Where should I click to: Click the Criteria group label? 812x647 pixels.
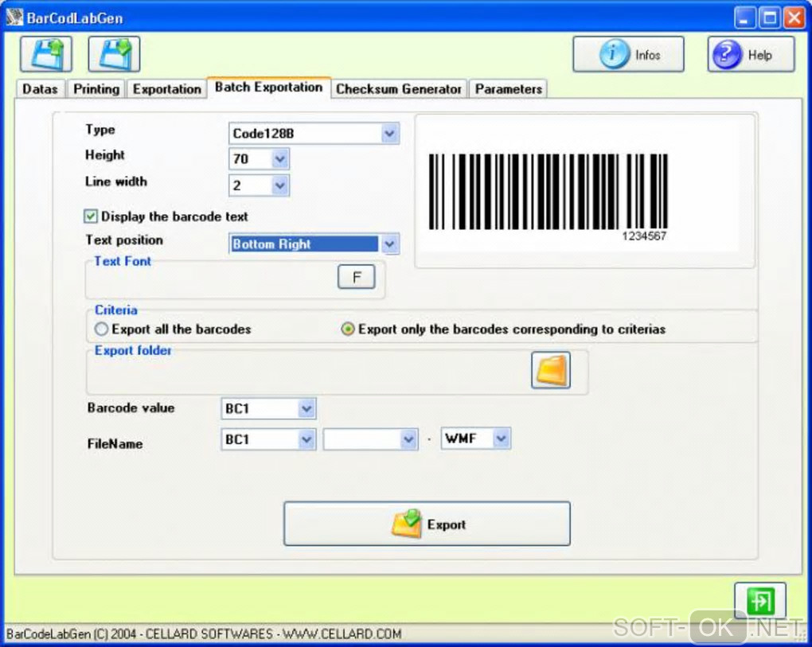click(116, 310)
